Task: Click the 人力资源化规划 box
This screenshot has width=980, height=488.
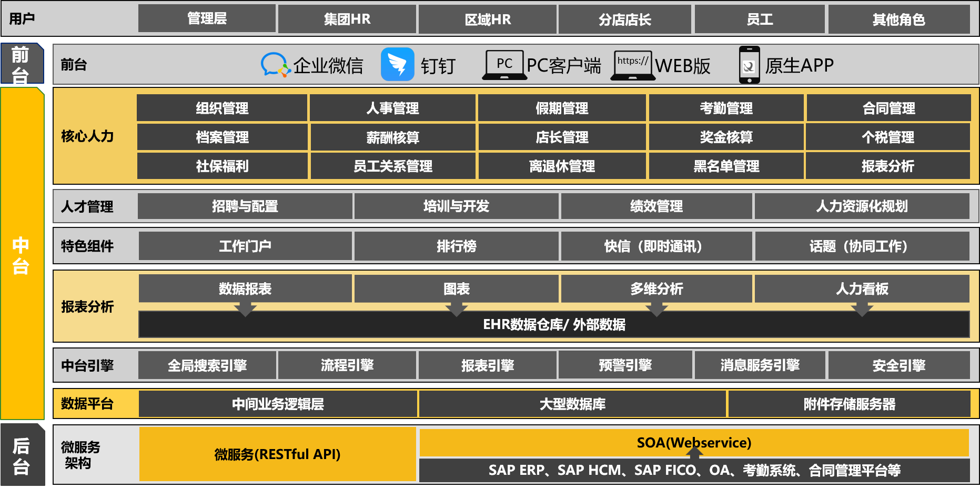Action: pyautogui.click(x=862, y=206)
